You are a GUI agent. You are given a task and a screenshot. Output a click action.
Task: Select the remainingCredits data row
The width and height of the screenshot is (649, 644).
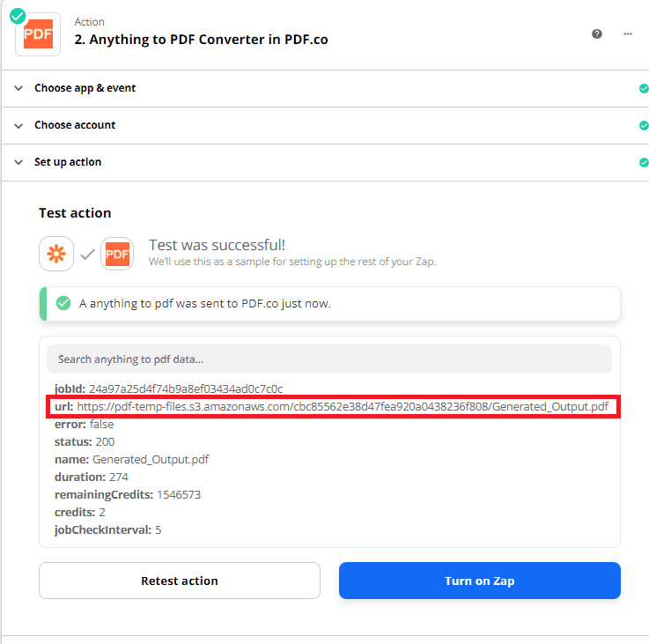coord(128,495)
